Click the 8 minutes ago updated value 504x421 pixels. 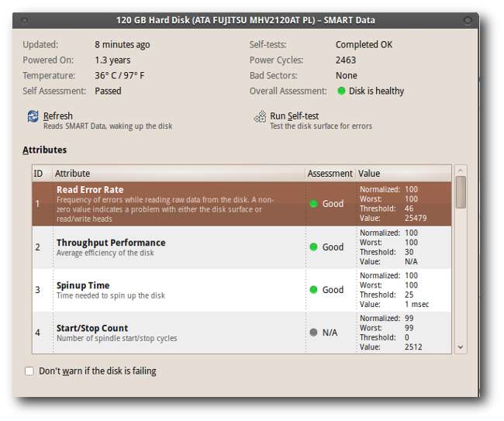coord(123,45)
